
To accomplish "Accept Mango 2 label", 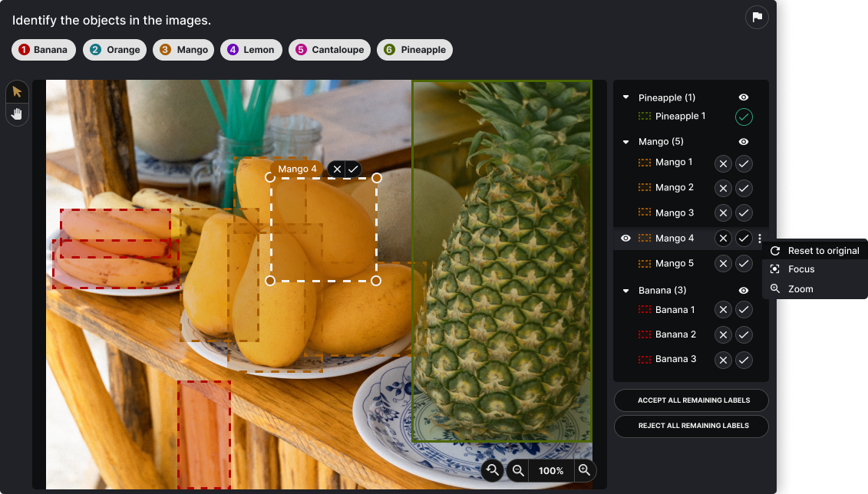I will coord(744,189).
